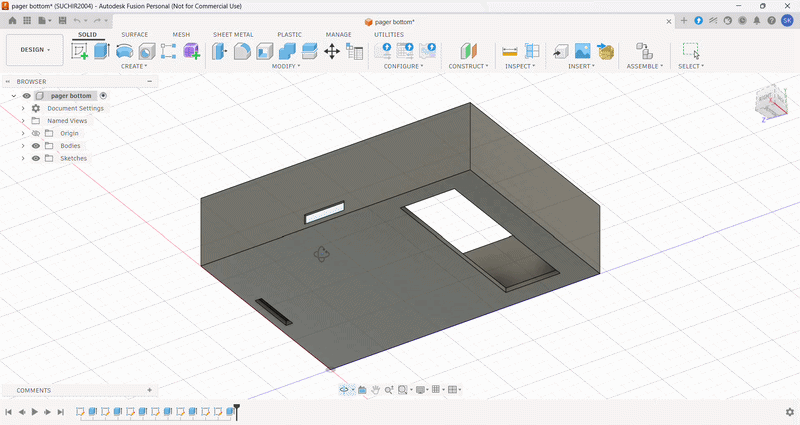This screenshot has height=425, width=800.
Task: Select the Insert McMaster-Carr Component tool
Action: tap(605, 51)
